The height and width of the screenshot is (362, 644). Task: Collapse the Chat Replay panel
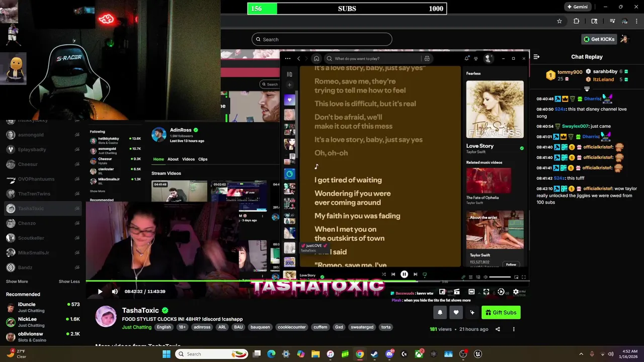click(536, 57)
